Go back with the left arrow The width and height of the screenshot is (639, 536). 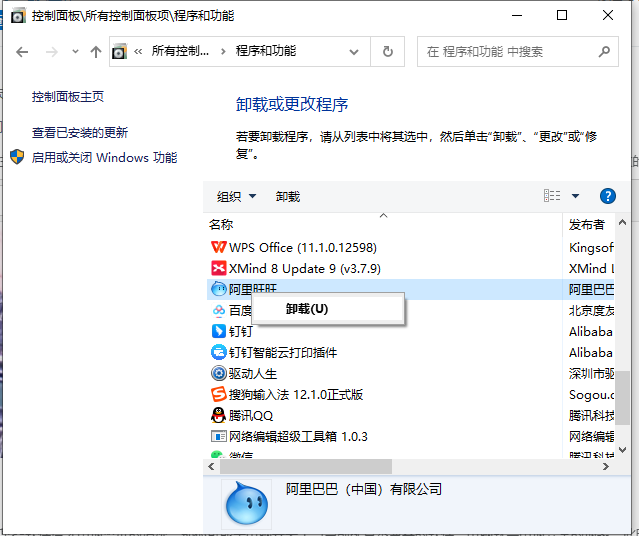(22, 52)
